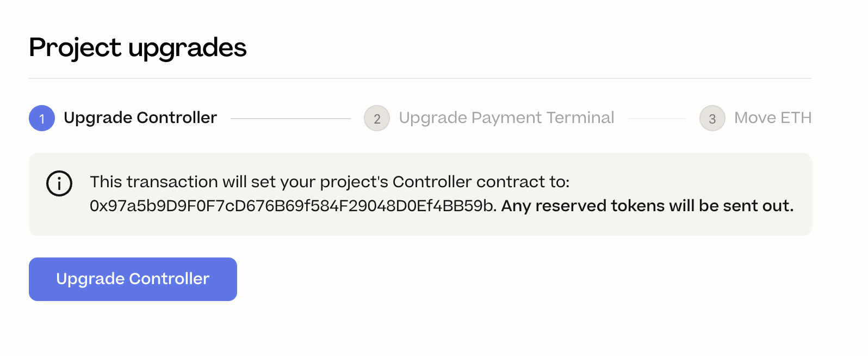Viewport: 868px width, 356px height.
Task: Select the active Upgrade Controller step
Action: [140, 118]
